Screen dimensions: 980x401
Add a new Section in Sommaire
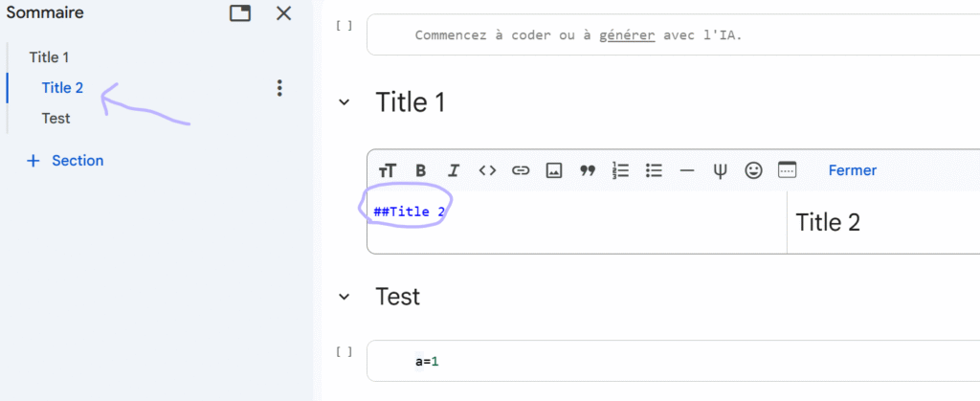pos(65,161)
